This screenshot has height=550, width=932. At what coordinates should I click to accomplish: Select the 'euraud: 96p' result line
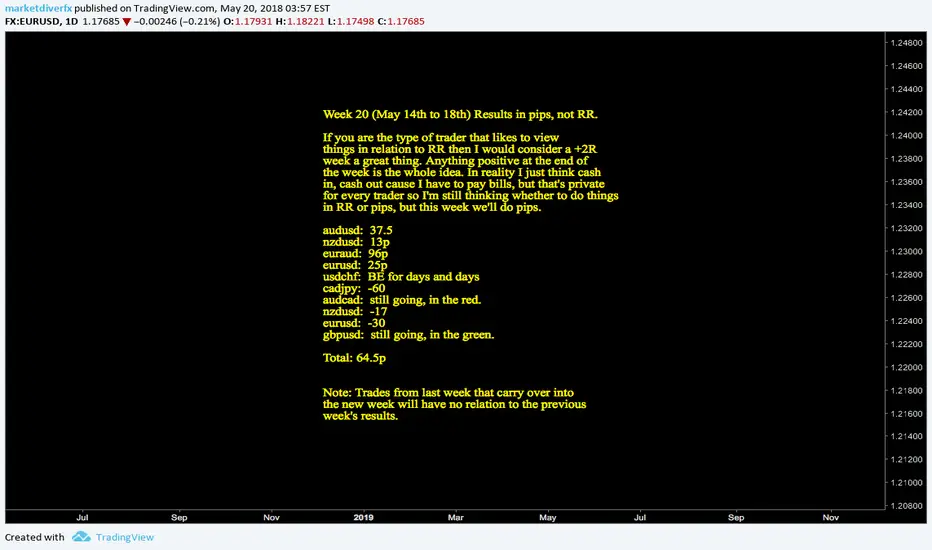[x=355, y=253]
